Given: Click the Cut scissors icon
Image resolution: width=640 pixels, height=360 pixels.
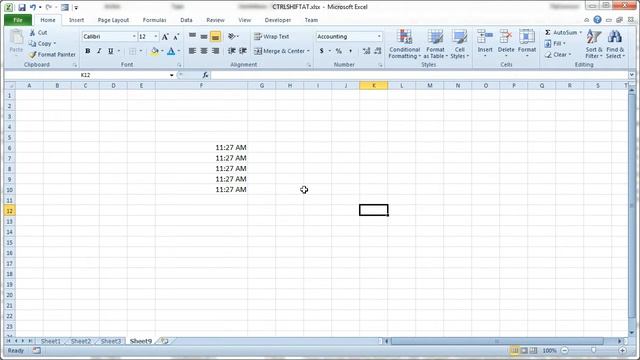Looking at the screenshot, I should [33, 33].
